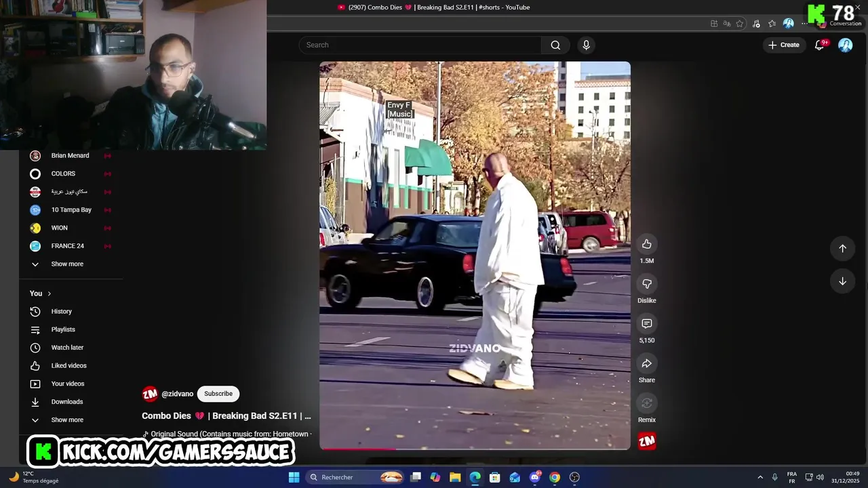Open Task View on the taskbar
The width and height of the screenshot is (868, 488).
[x=416, y=477]
